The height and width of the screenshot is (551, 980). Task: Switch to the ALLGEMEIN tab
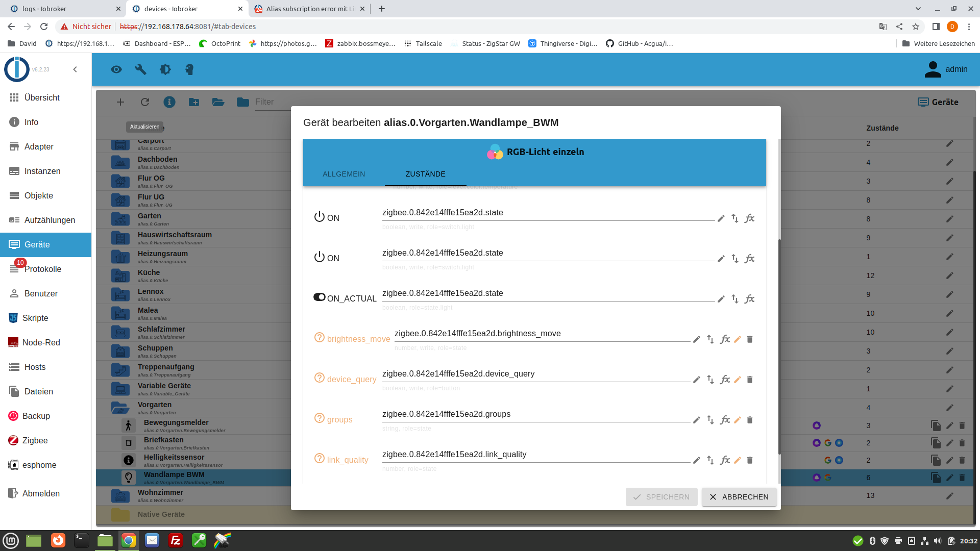(344, 174)
